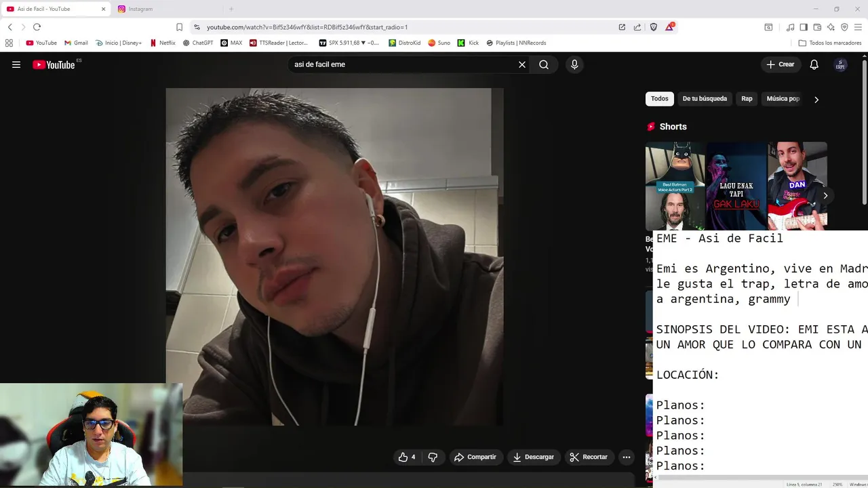This screenshot has height=488, width=868.
Task: Open a new browser tab
Action: (231, 9)
